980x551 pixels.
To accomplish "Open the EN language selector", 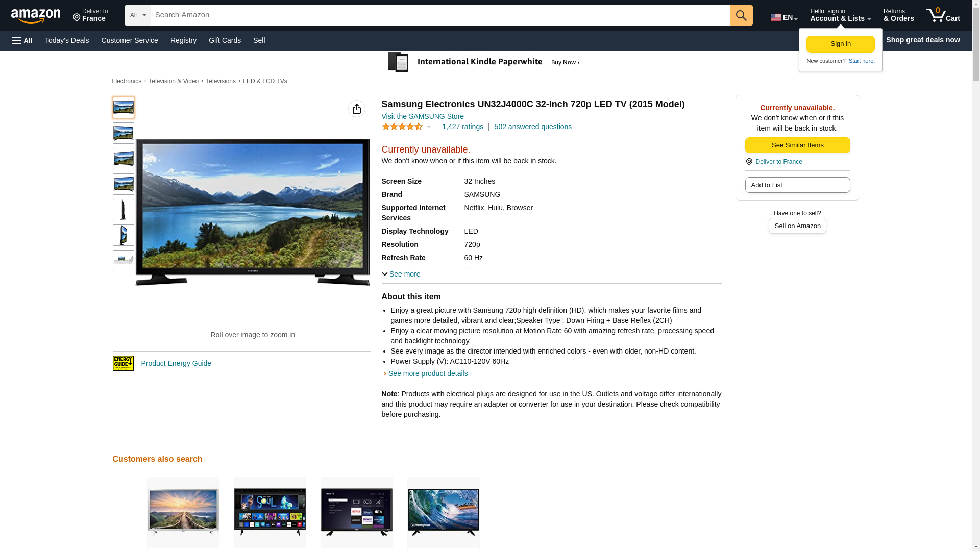I will (783, 17).
